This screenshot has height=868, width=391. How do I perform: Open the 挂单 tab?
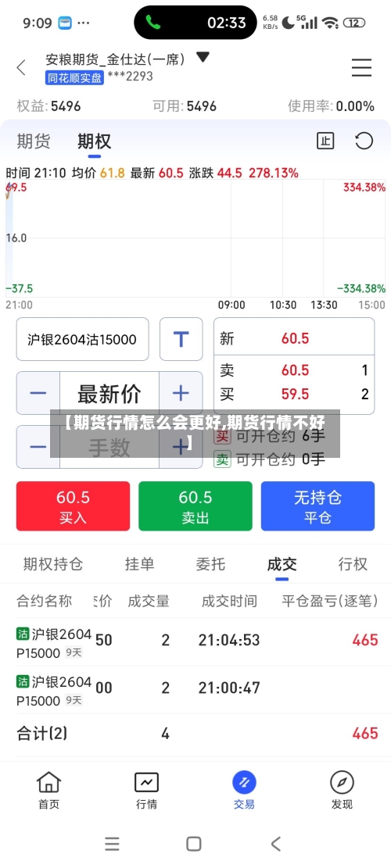coord(139,564)
